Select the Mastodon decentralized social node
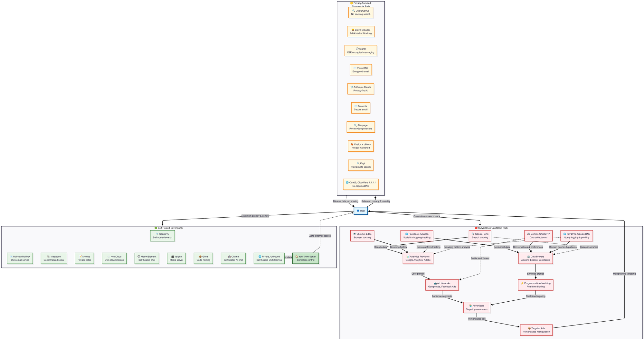 (x=54, y=258)
